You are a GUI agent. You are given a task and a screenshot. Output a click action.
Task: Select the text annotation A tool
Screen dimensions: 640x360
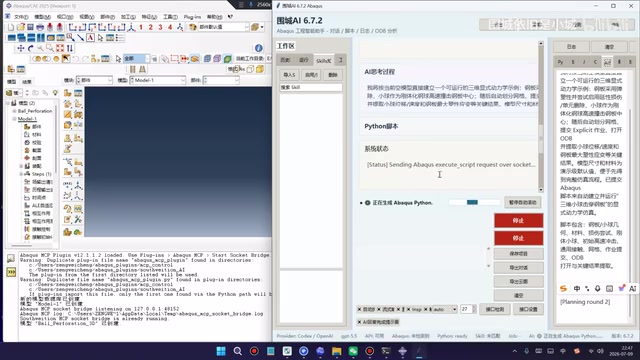(90, 38)
